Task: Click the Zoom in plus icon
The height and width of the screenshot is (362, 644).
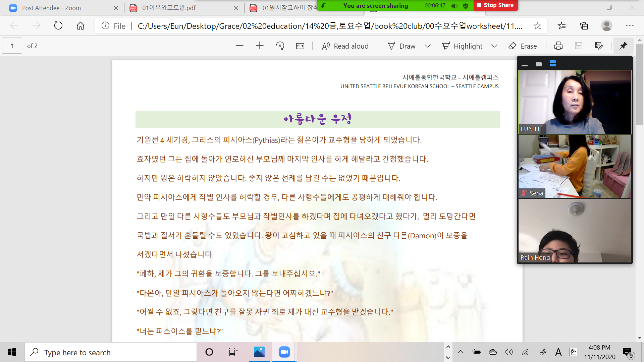Action: [260, 46]
